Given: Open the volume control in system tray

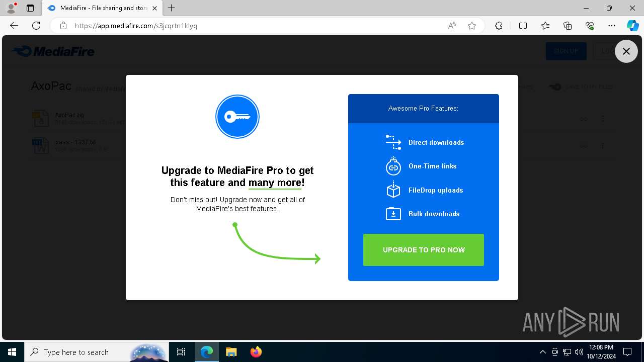Looking at the screenshot, I should coord(579,352).
